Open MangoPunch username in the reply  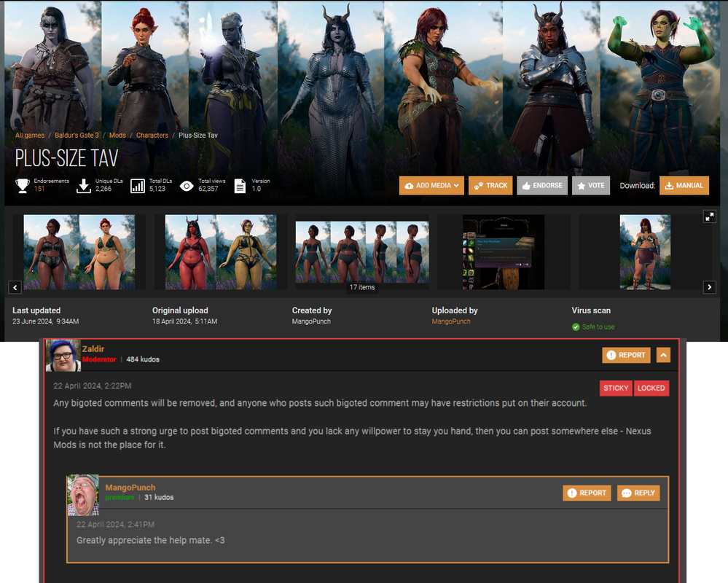click(x=130, y=488)
